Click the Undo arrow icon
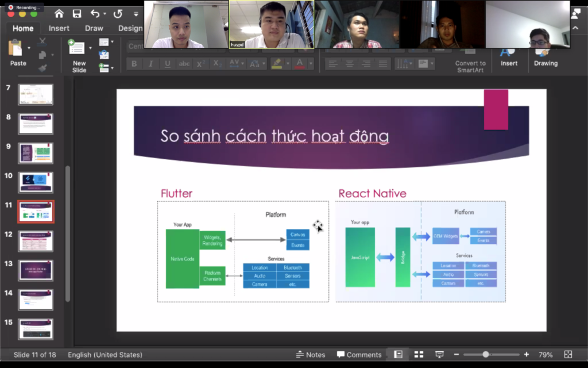 pyautogui.click(x=95, y=13)
